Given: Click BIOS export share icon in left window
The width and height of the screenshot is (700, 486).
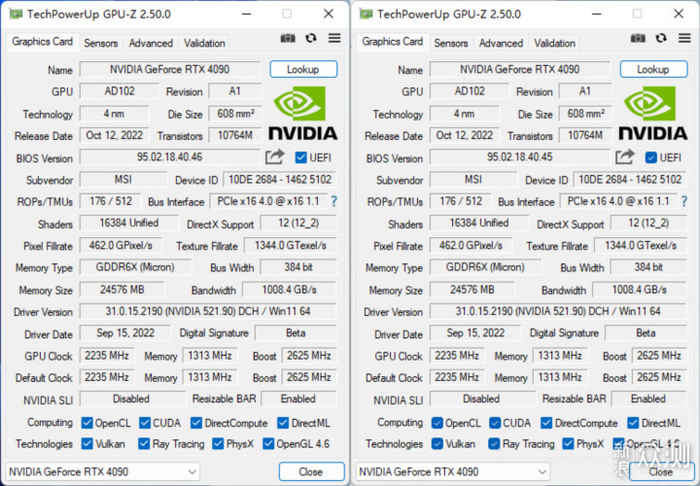Looking at the screenshot, I should [275, 157].
